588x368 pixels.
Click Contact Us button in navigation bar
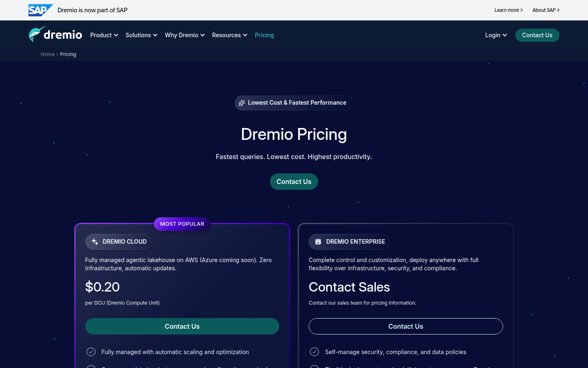(537, 35)
